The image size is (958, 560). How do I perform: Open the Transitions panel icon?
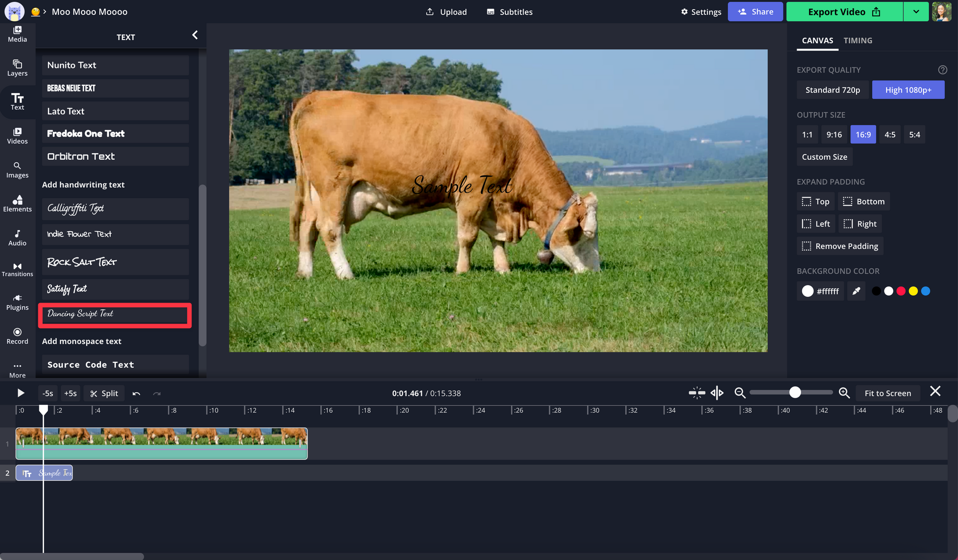click(x=17, y=269)
